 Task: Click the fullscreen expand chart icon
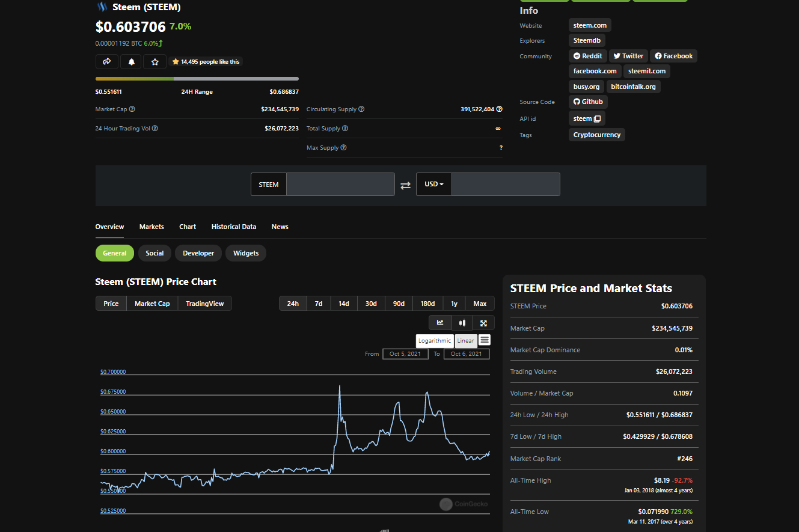click(483, 323)
